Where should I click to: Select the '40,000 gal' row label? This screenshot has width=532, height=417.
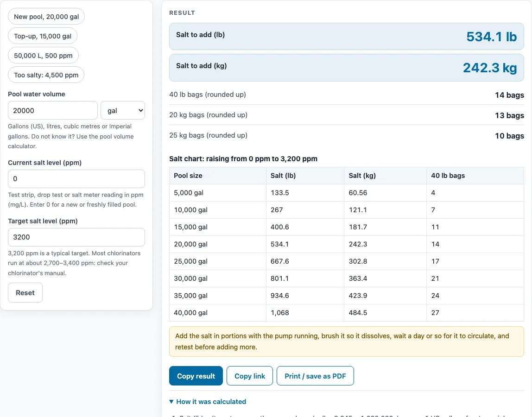tap(190, 313)
